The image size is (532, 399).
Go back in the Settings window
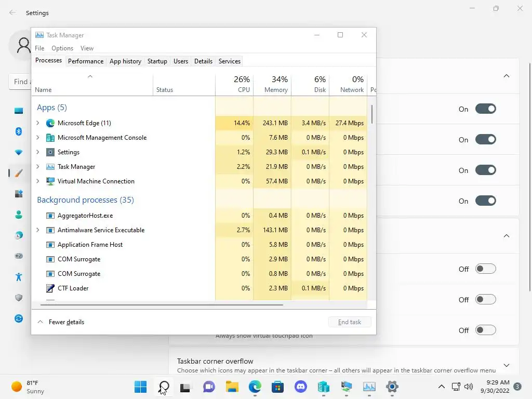coord(12,13)
